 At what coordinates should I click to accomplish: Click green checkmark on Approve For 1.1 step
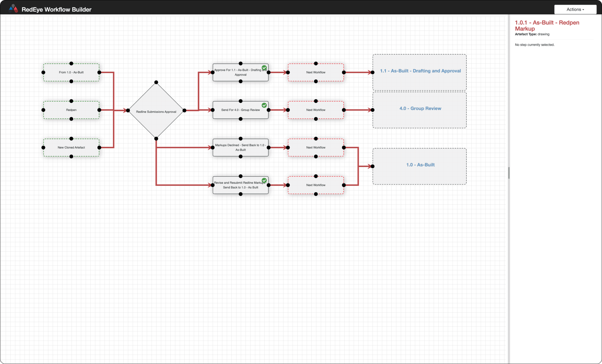pyautogui.click(x=264, y=67)
